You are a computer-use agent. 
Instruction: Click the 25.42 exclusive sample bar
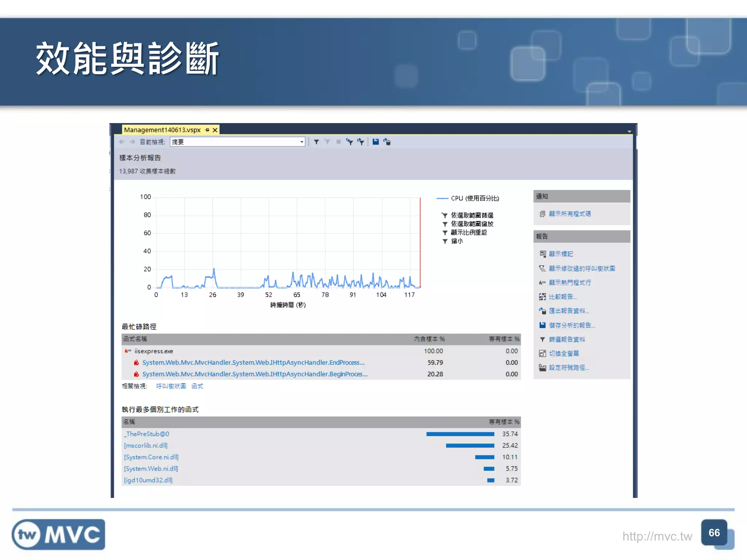coord(470,446)
